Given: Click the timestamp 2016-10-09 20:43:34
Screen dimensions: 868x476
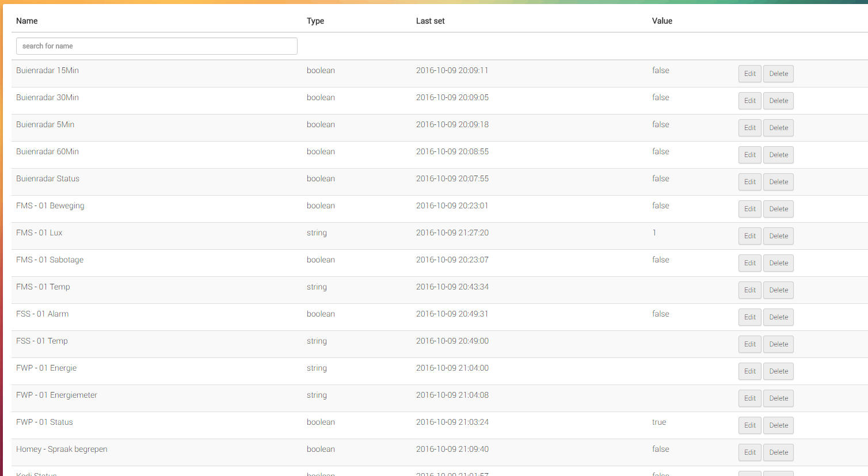Looking at the screenshot, I should (452, 287).
